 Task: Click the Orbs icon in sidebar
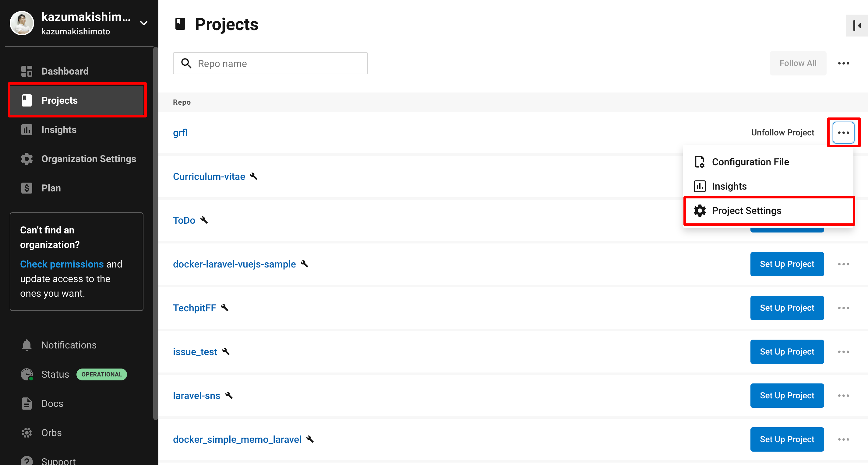click(x=26, y=433)
